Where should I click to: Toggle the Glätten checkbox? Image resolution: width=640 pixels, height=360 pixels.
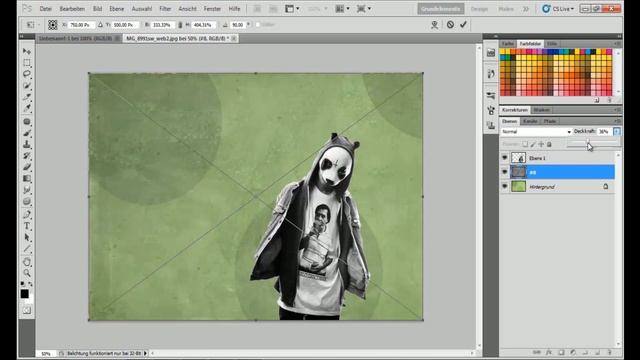click(x=258, y=25)
